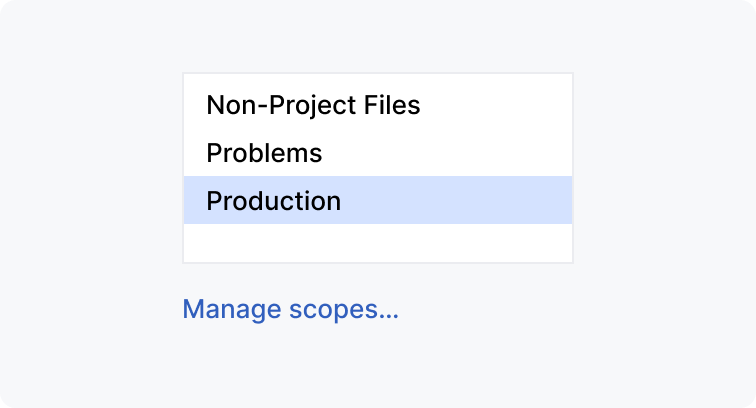Select the Non-Project Files scope
Image resolution: width=756 pixels, height=408 pixels.
coord(313,104)
